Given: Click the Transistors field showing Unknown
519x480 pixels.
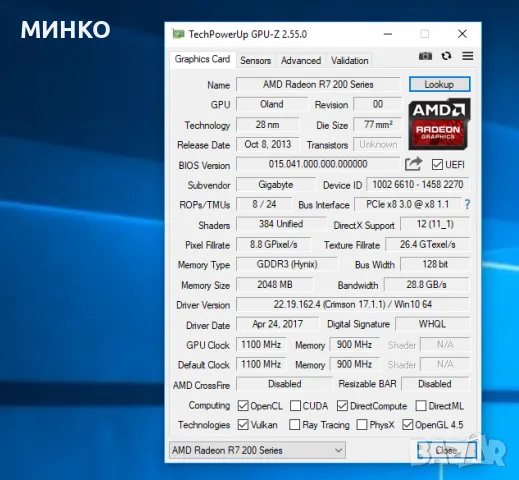Looking at the screenshot, I should (x=377, y=144).
